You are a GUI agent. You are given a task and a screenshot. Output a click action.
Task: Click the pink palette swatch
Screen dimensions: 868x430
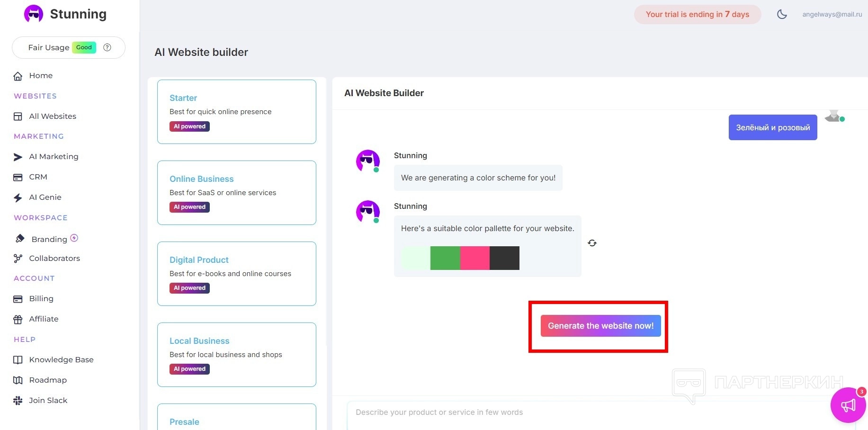[475, 258]
